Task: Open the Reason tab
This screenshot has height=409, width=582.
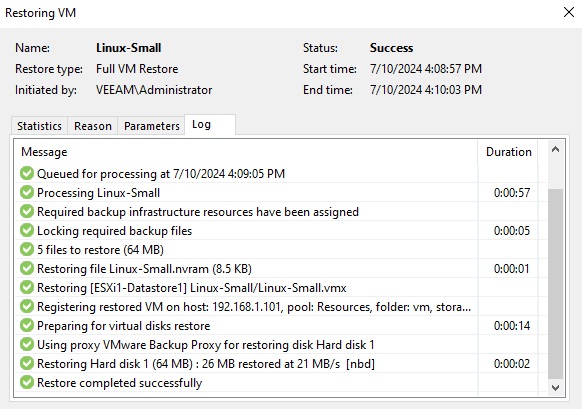Action: 93,126
